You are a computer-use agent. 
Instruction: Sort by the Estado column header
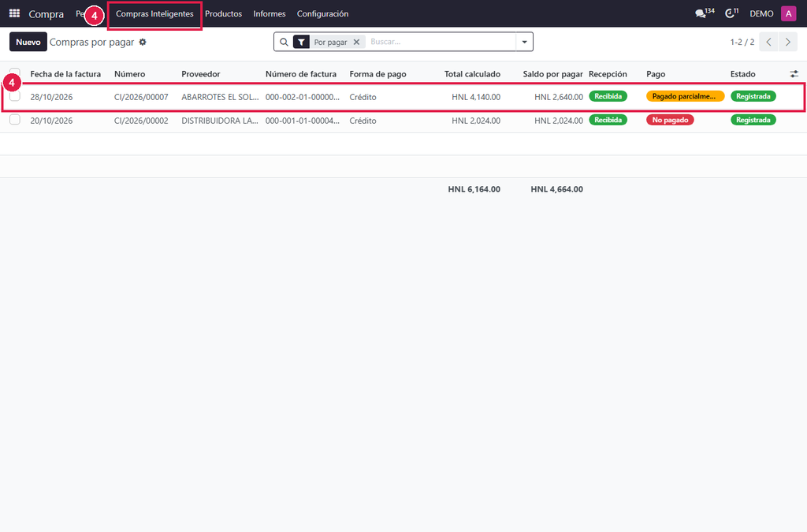tap(742, 74)
